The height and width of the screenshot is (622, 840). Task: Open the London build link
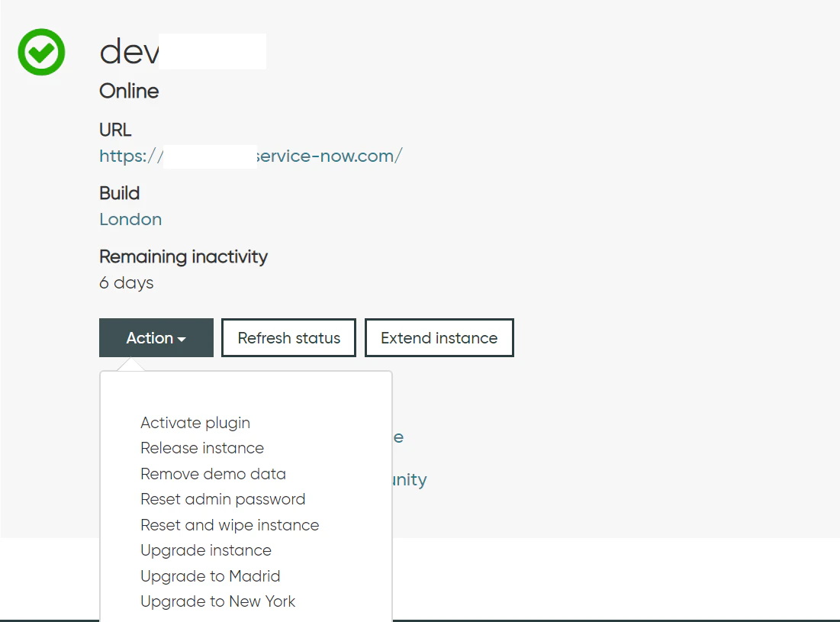[x=130, y=219]
